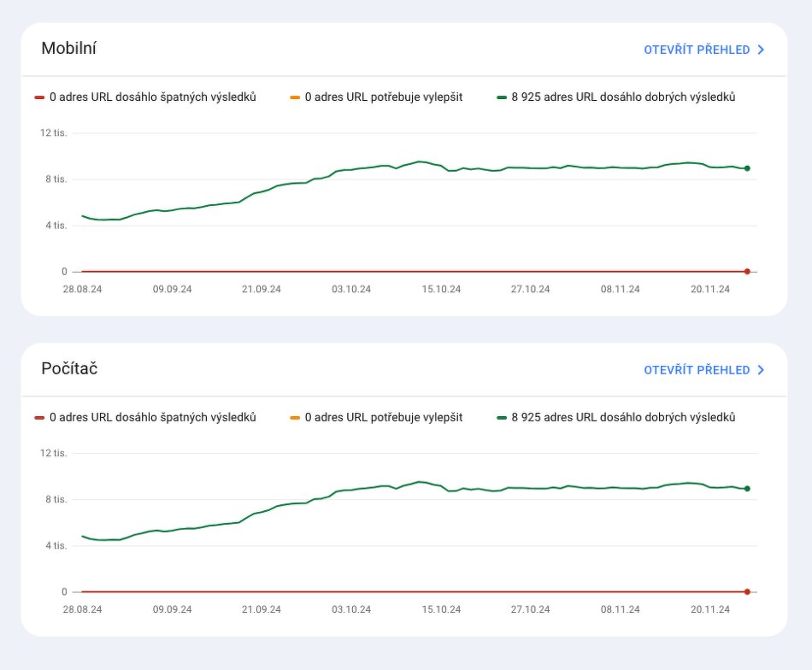Image resolution: width=812 pixels, height=670 pixels.
Task: Select the green endpoint dot on the Mobilní graph
Action: click(747, 168)
